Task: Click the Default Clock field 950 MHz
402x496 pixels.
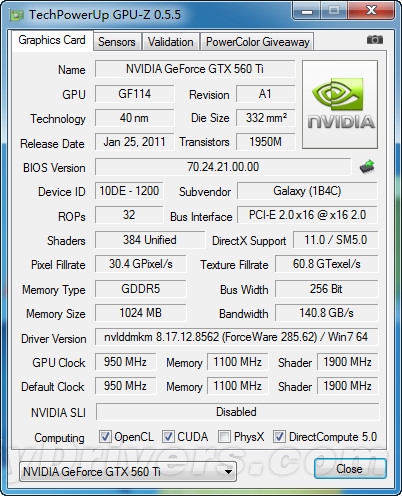Action: pos(125,386)
